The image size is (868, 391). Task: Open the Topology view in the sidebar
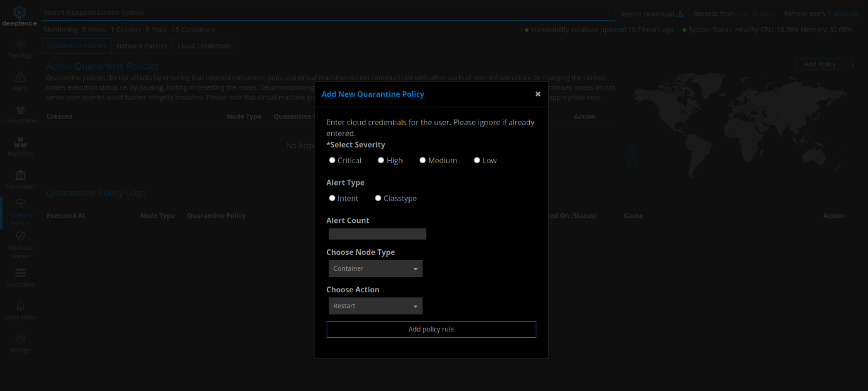[x=20, y=48]
